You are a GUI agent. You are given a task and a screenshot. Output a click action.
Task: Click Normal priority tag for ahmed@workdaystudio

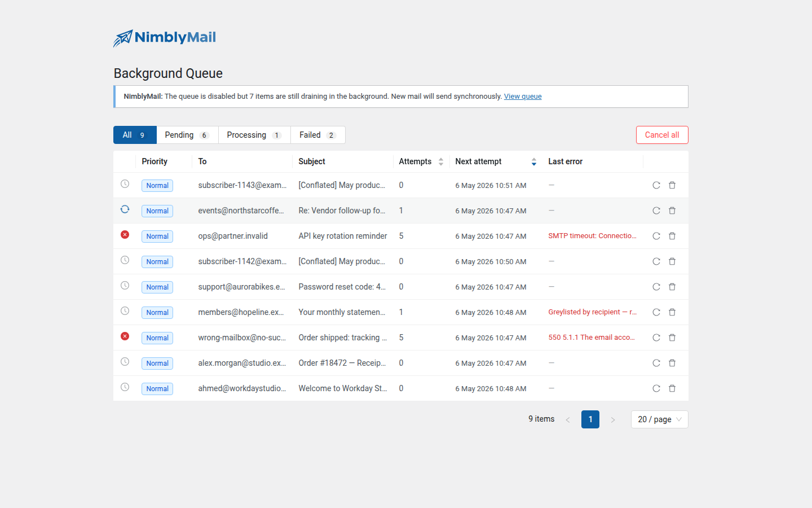157,389
